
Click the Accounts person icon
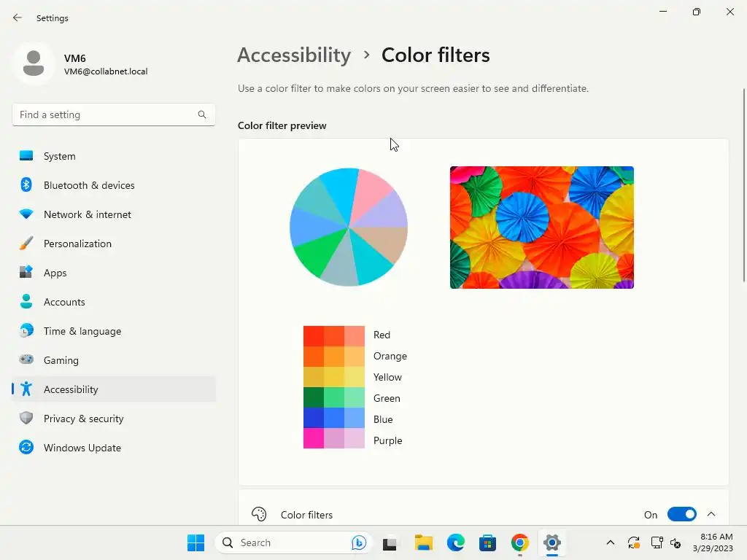(26, 301)
